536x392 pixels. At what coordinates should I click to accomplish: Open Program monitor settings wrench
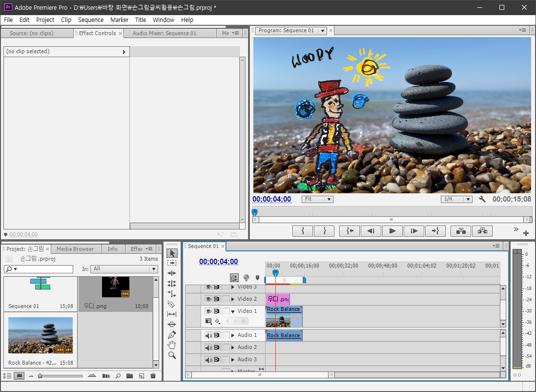pyautogui.click(x=482, y=199)
